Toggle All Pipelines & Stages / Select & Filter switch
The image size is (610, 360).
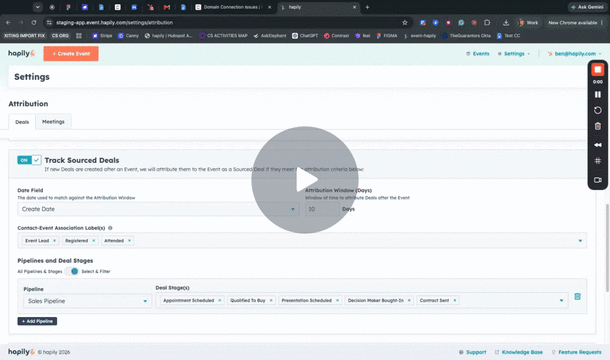point(72,271)
